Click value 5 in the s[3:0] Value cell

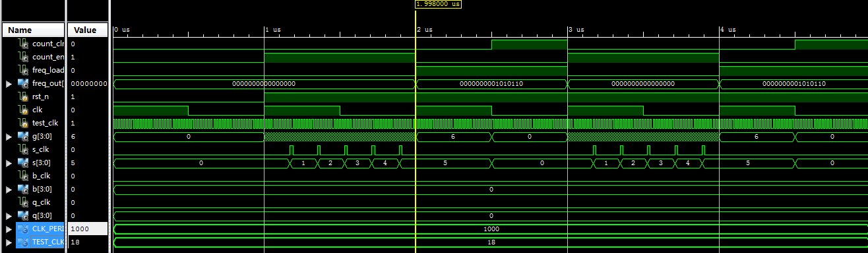[73, 163]
